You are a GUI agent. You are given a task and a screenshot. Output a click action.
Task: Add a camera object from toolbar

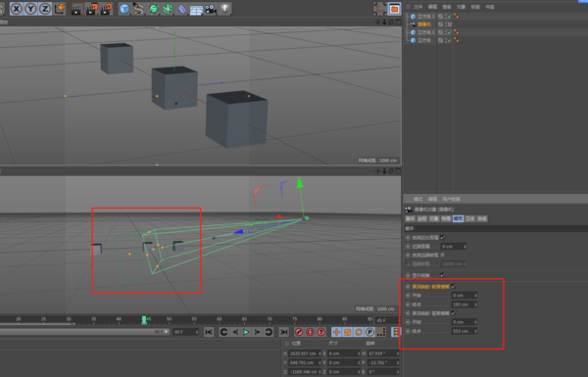pos(211,9)
